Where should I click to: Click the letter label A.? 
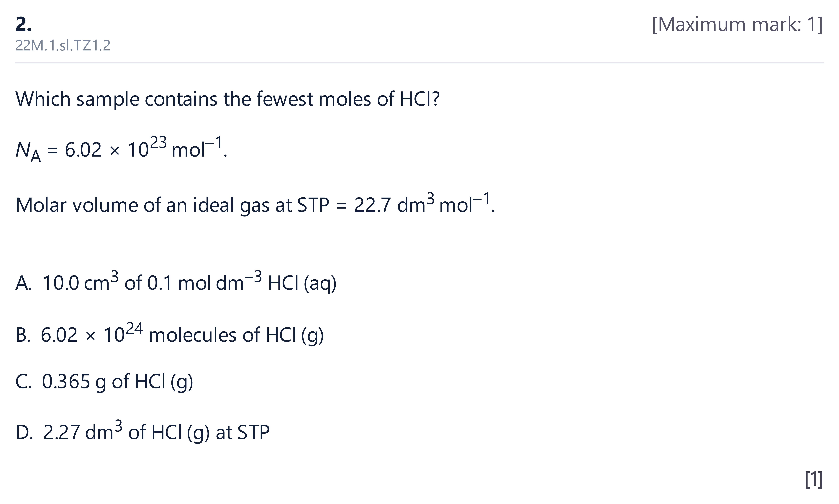pos(23,283)
